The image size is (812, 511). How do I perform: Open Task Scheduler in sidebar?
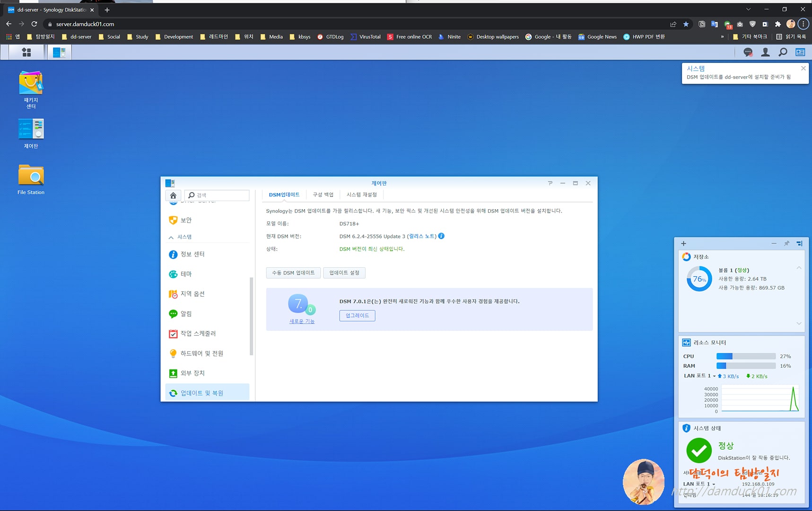click(208, 334)
